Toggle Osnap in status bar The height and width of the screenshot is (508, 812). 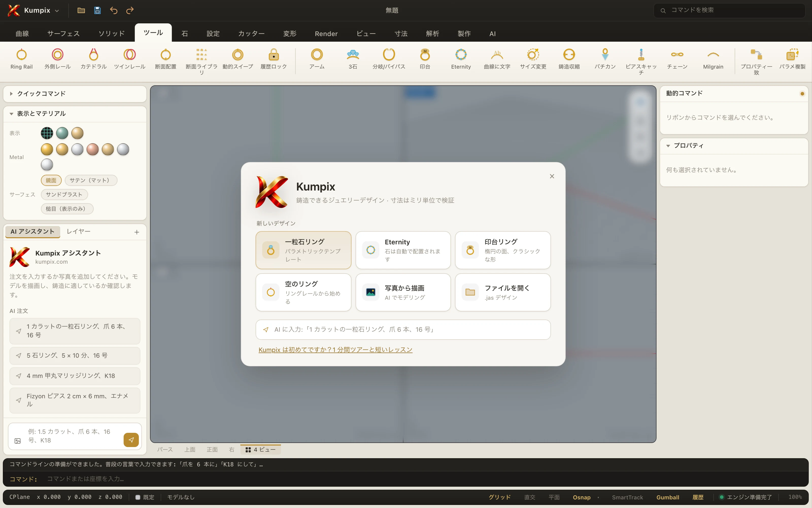[582, 497]
